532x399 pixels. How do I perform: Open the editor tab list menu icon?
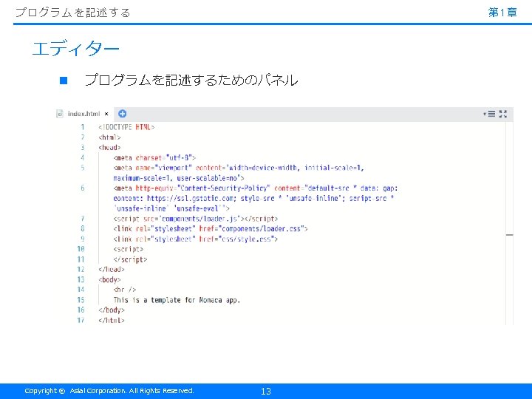point(490,114)
